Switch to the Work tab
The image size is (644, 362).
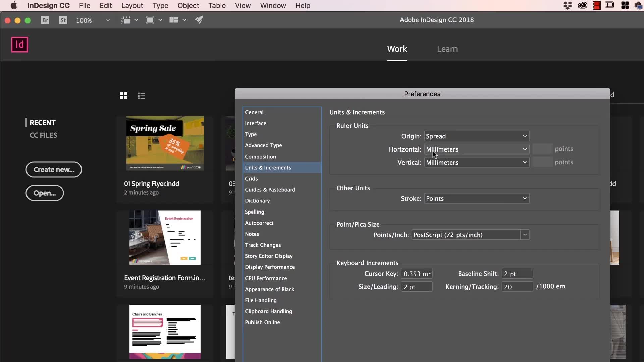click(397, 49)
